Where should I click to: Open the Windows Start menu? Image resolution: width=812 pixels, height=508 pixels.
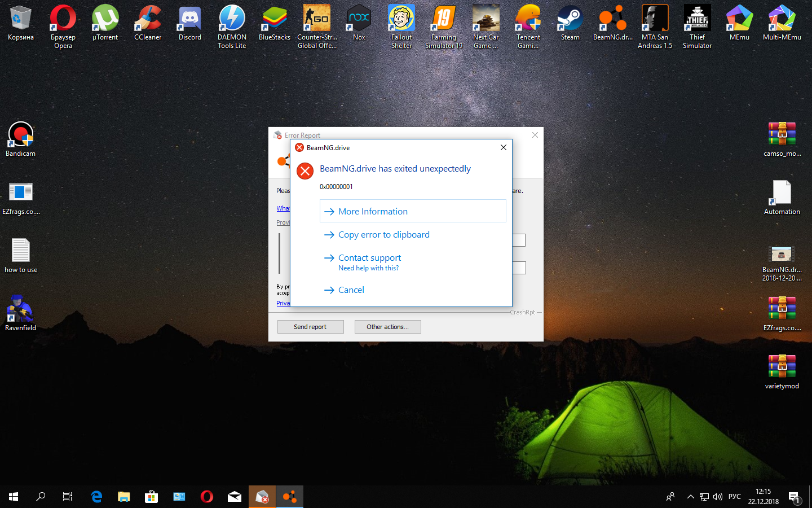pos(14,497)
